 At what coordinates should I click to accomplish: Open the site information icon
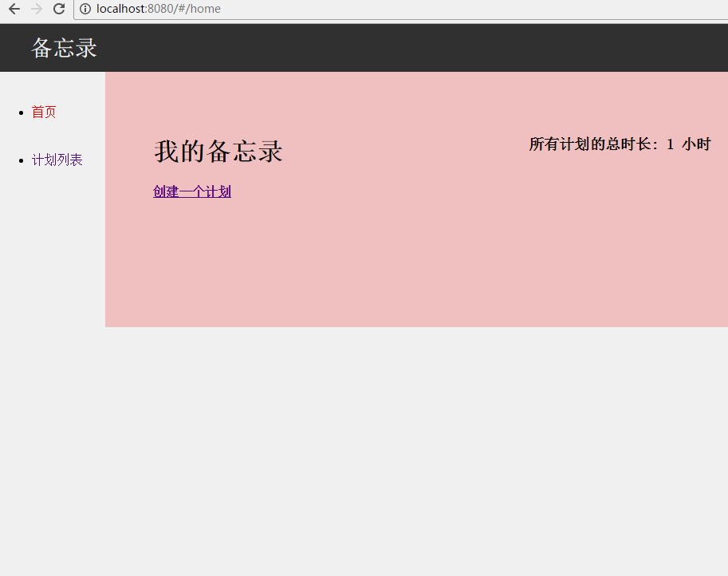coord(85,9)
